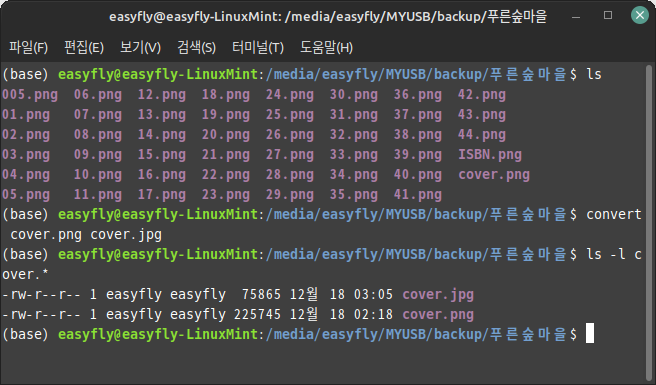Click the filename 04.png
Screen dimensions: 656x385
click(x=26, y=175)
